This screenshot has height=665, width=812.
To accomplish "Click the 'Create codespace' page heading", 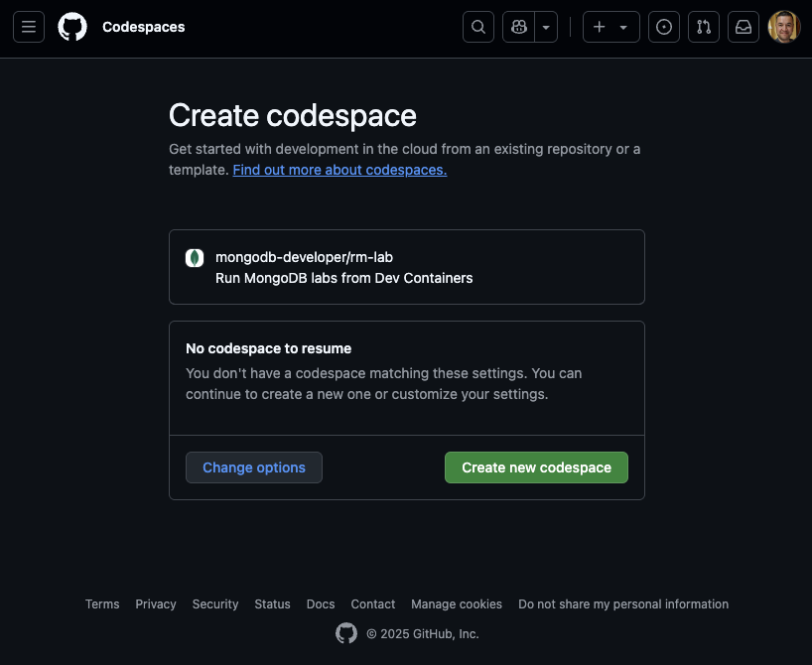I will click(293, 115).
